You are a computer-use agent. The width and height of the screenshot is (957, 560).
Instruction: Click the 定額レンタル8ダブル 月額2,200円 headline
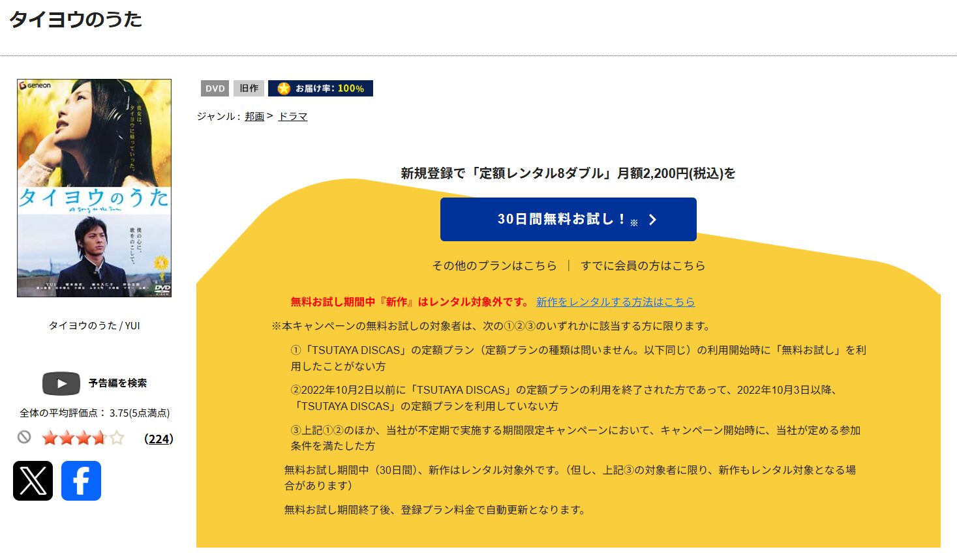coord(568,173)
